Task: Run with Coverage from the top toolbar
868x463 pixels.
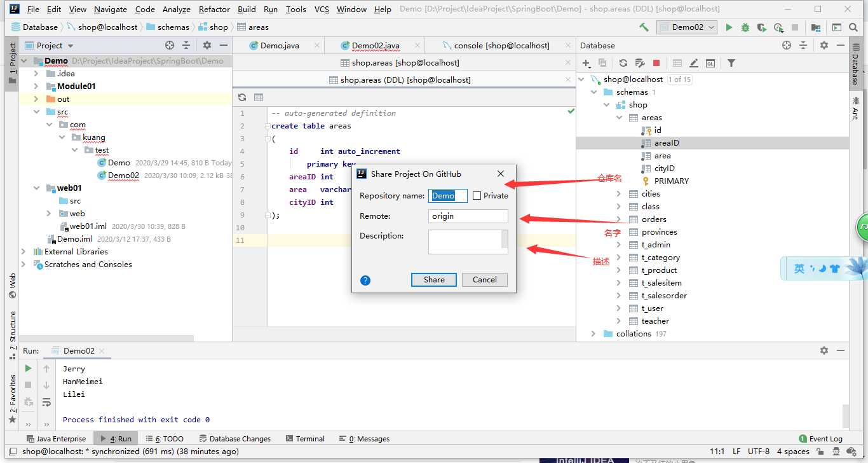Action: [762, 27]
